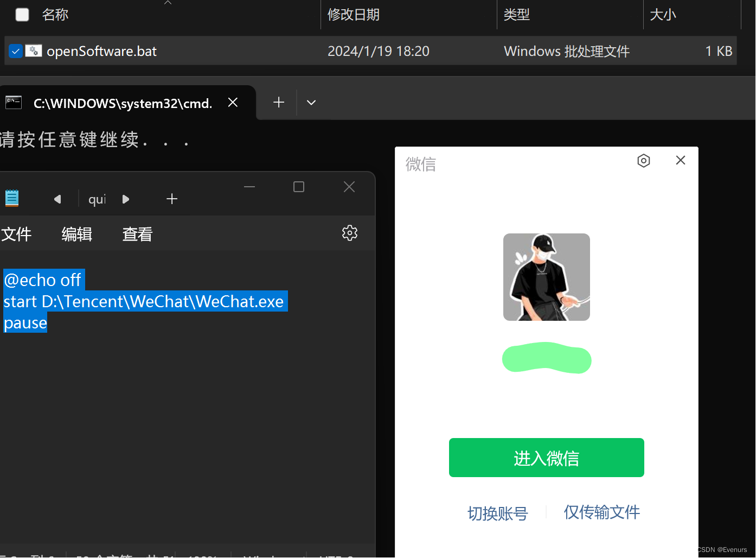Screen dimensions: 756x558
Task: Switch to the C:\WINDOWS\system32\cmd. terminal tab
Action: (x=123, y=103)
